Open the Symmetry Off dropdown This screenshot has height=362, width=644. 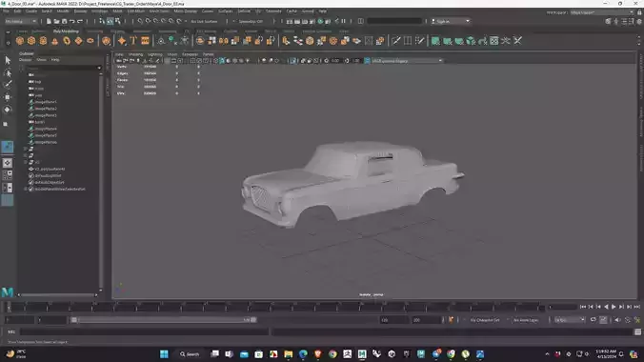(x=251, y=21)
